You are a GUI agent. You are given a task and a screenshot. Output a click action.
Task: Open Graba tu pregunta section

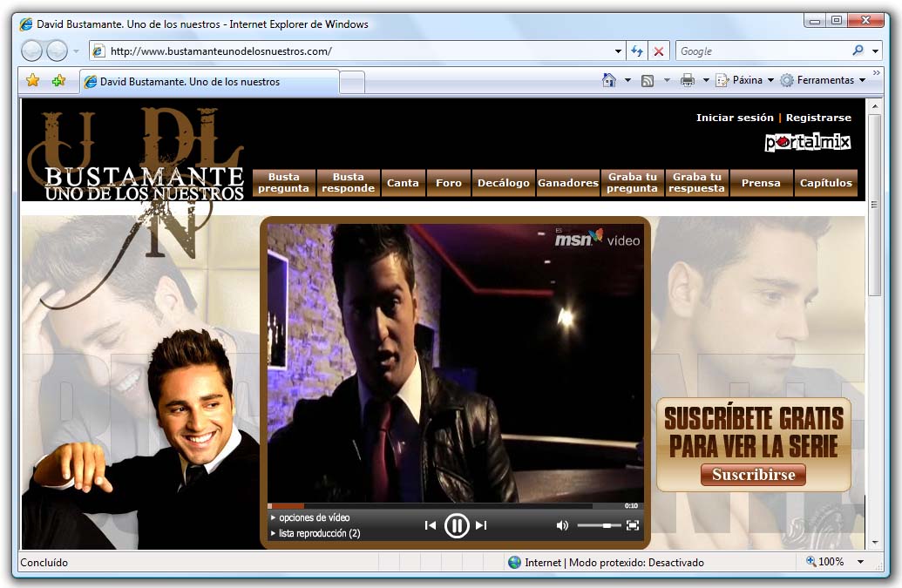click(632, 183)
